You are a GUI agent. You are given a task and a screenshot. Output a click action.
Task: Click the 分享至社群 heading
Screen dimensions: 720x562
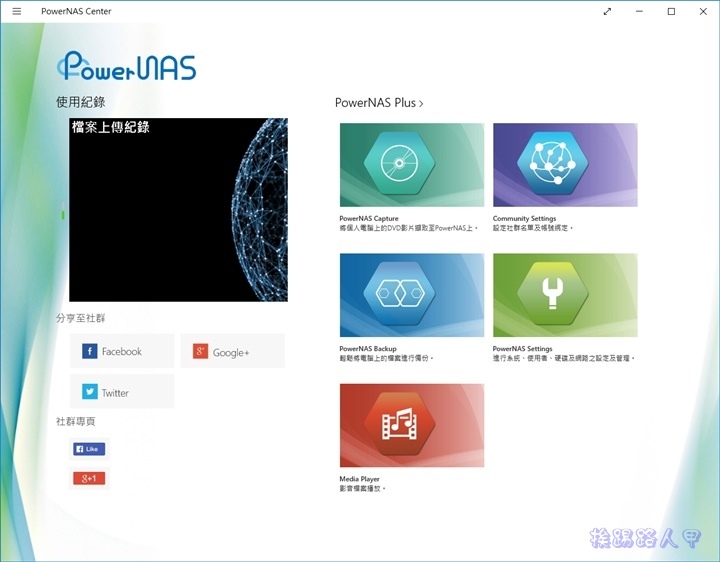[80, 318]
